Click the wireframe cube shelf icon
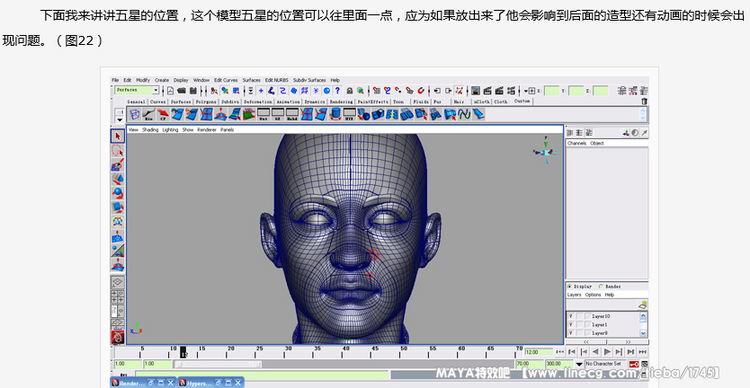750x388 pixels. click(135, 114)
